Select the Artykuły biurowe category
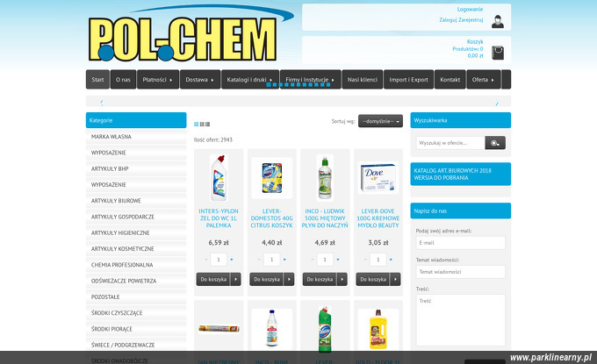Image resolution: width=597 pixels, height=364 pixels. [x=136, y=201]
